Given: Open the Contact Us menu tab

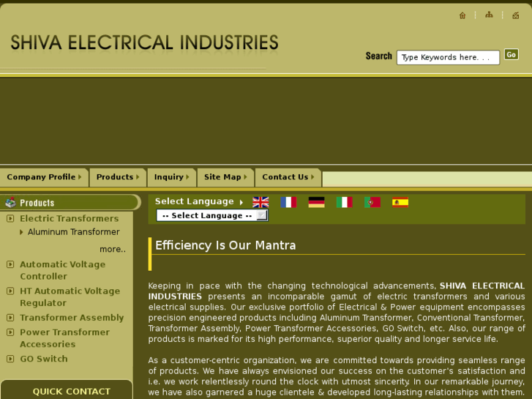Looking at the screenshot, I should pyautogui.click(x=288, y=177).
